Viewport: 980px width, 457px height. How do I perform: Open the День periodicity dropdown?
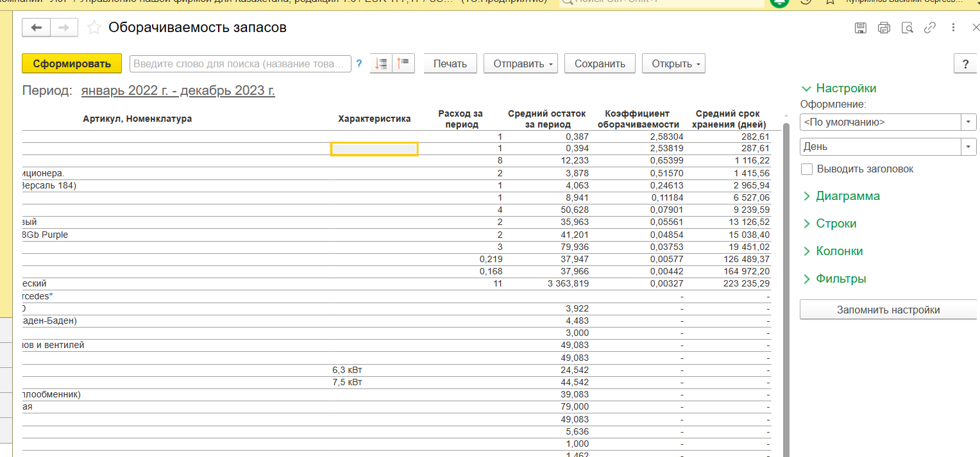coord(968,147)
